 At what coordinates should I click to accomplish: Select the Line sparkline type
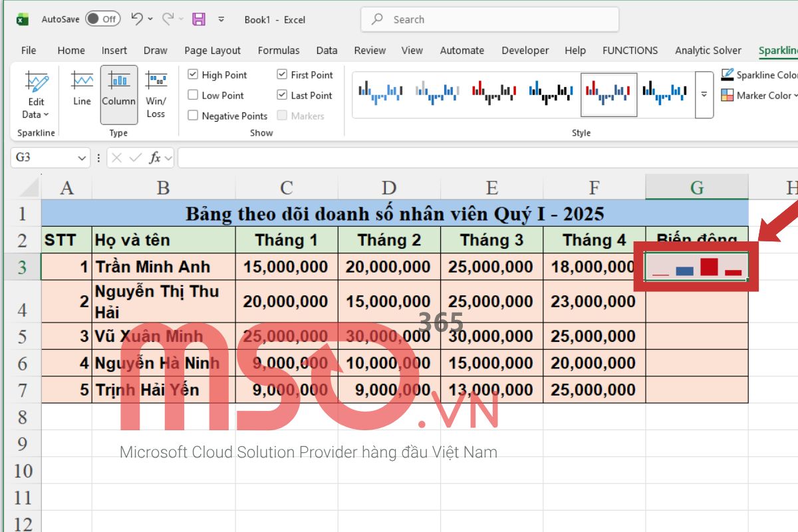click(82, 89)
